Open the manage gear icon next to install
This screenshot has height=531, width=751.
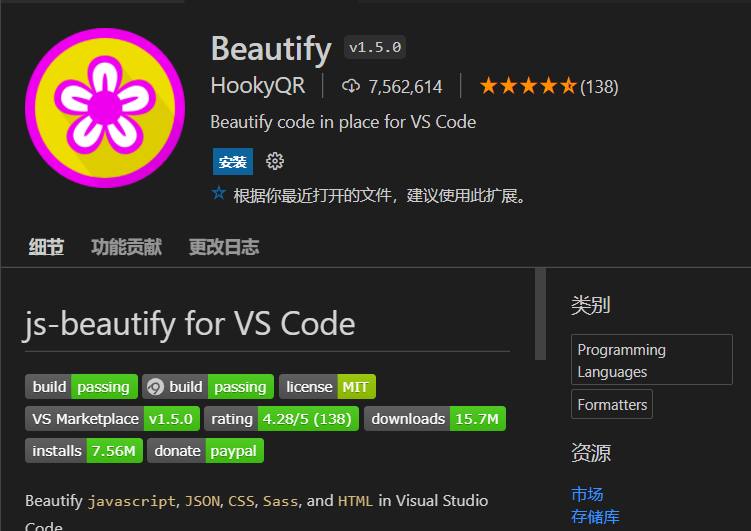[x=275, y=161]
